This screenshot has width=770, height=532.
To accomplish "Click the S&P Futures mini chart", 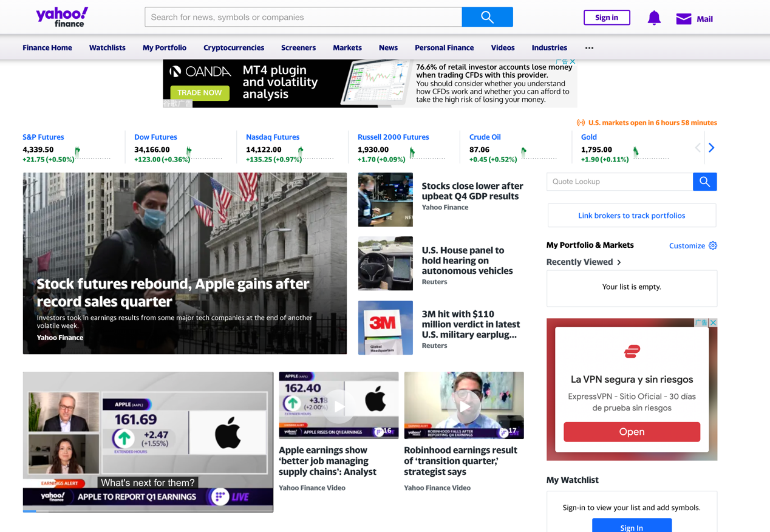I will click(93, 153).
